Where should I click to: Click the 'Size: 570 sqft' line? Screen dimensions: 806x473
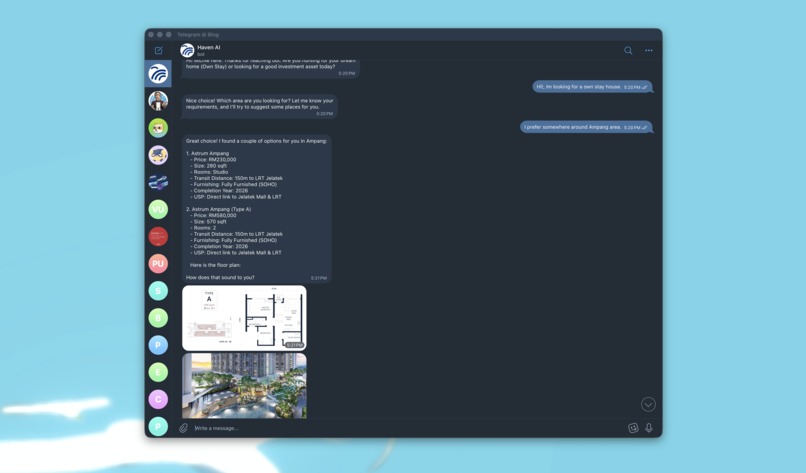pos(208,222)
